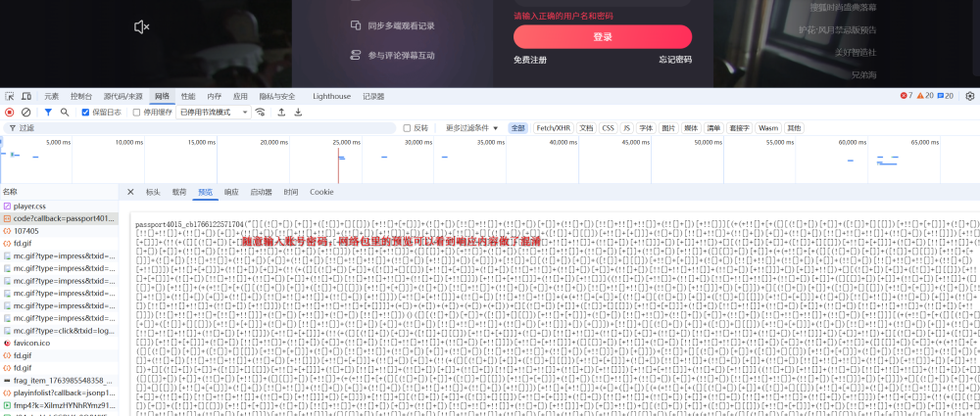Toggle the 图片 image type filter
Screen dimensions: 980x416
click(x=668, y=128)
